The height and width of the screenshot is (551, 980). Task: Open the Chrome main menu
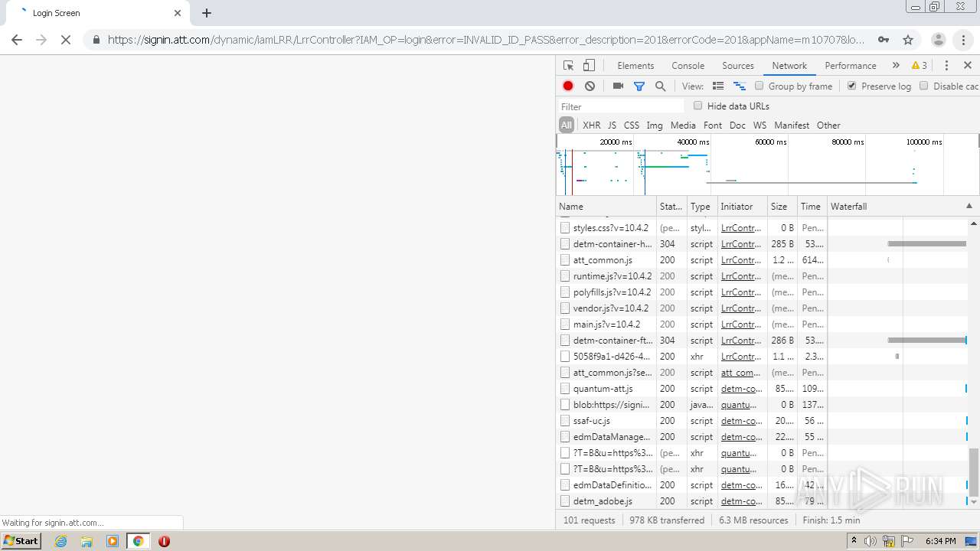(x=964, y=40)
